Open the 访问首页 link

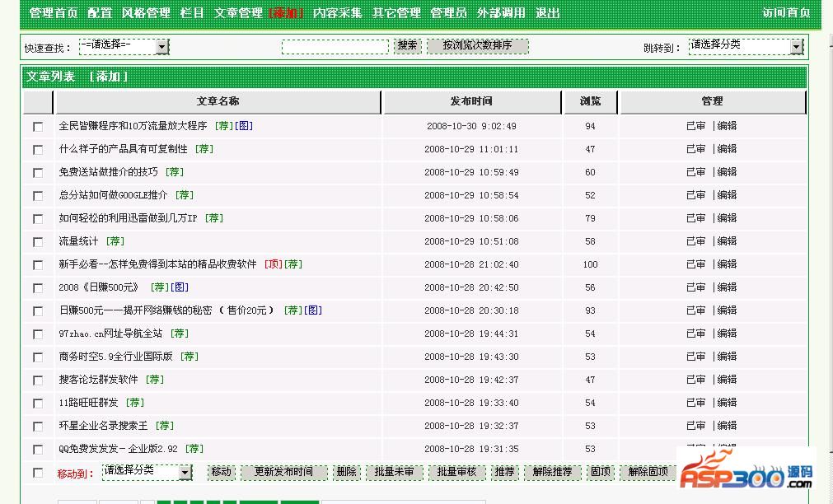[x=785, y=13]
